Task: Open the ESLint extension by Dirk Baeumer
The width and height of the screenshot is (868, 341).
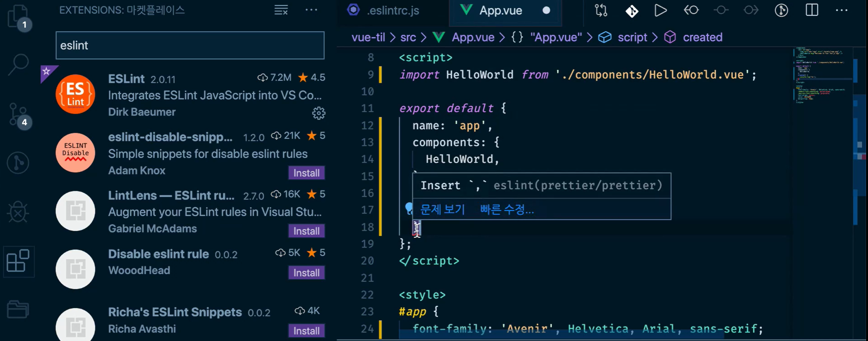Action: [x=190, y=94]
